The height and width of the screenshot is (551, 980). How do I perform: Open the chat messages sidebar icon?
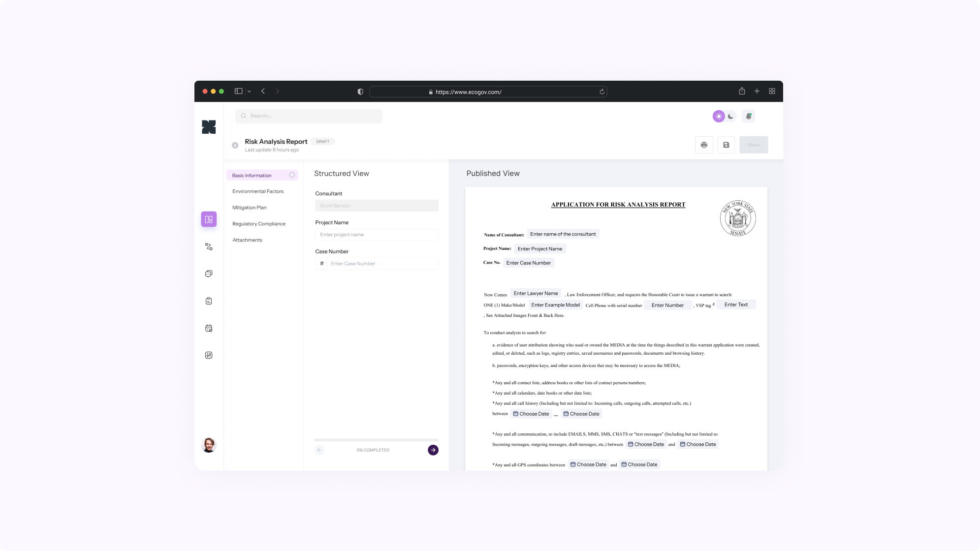[209, 274]
